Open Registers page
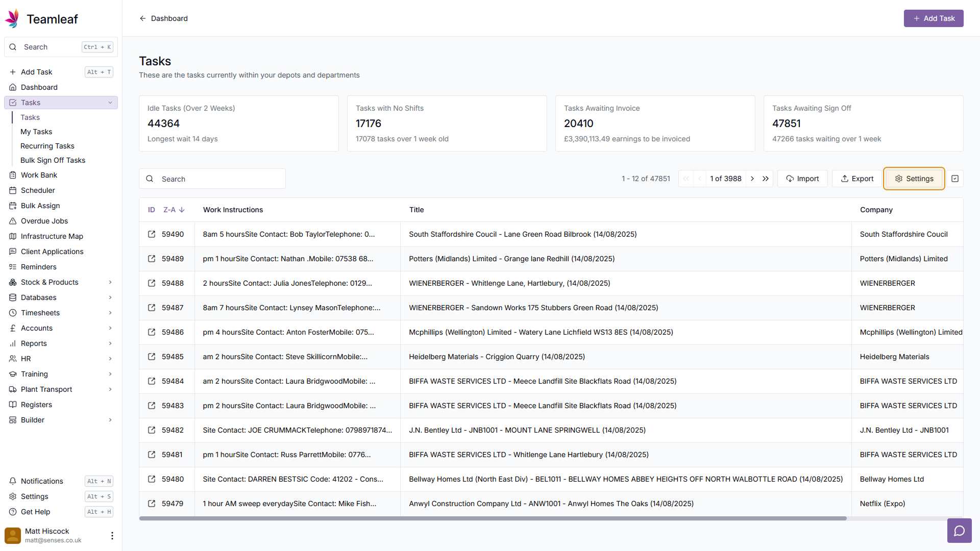Viewport: 980px width, 551px height. 61,405
